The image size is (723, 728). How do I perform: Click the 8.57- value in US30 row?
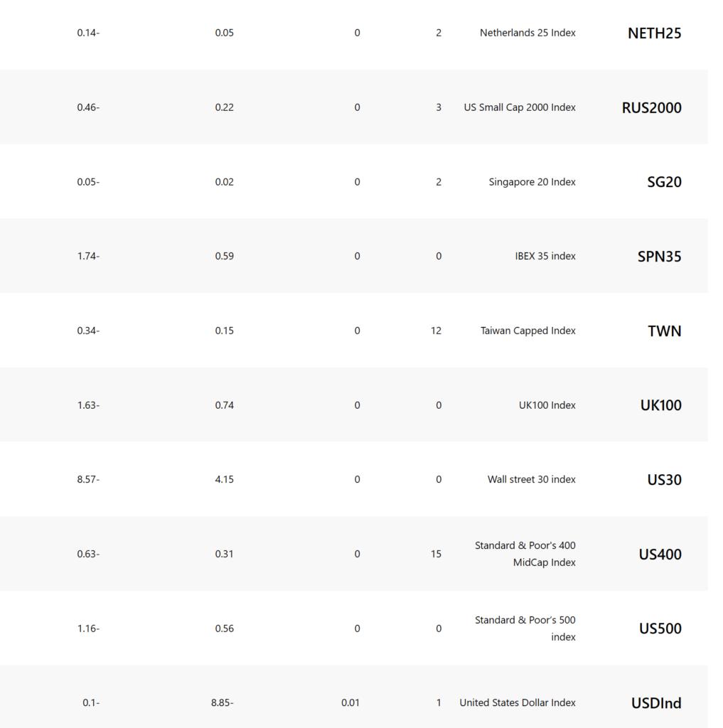[88, 480]
